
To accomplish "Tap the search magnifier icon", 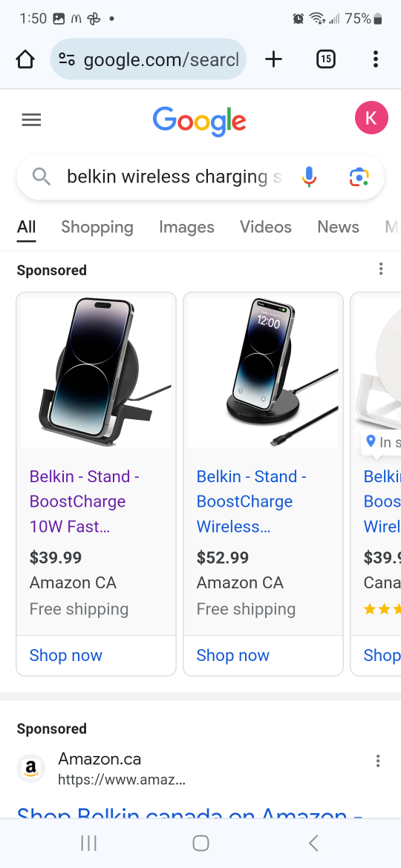I will click(42, 177).
